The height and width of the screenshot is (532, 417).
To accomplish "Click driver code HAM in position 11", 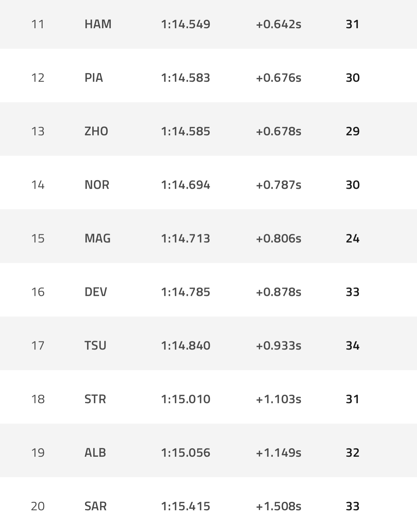I will coord(98,24).
